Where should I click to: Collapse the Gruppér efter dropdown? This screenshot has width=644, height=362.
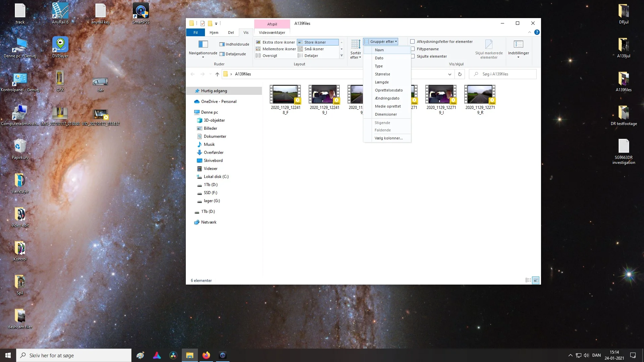(x=381, y=42)
